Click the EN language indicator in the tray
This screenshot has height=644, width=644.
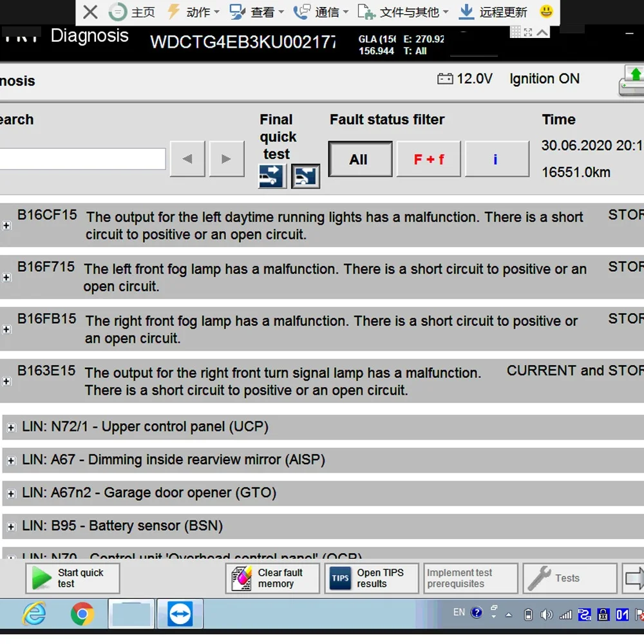pyautogui.click(x=459, y=612)
